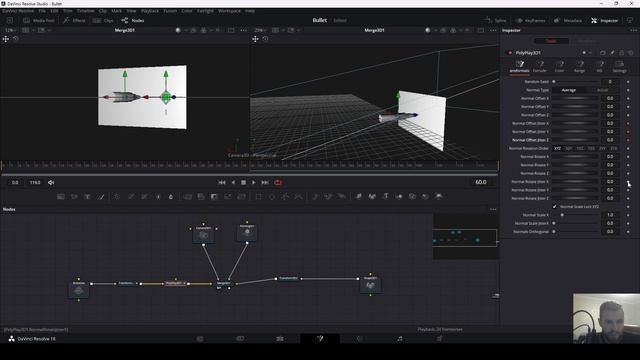Image resolution: width=640 pixels, height=360 pixels.
Task: Open right viewer zoom percentage dropdown
Action: click(x=260, y=30)
